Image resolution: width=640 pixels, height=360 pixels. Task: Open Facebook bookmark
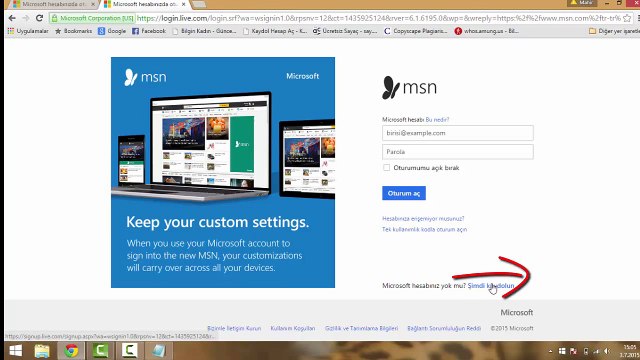pyautogui.click(x=149, y=31)
